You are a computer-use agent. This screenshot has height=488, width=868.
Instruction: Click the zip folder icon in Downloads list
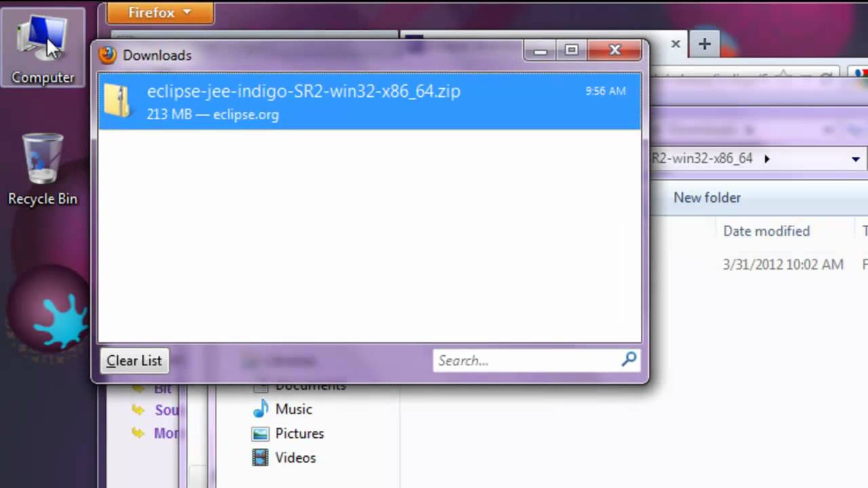(x=117, y=102)
